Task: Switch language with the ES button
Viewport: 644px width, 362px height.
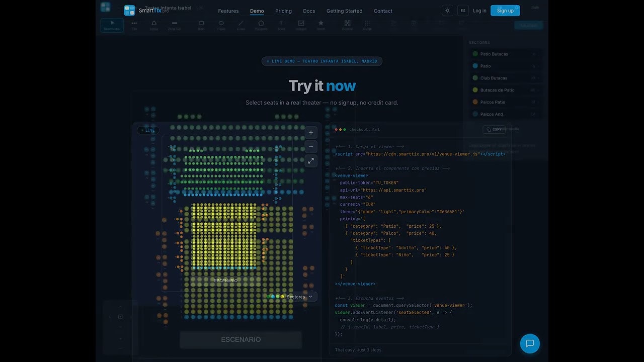Action: point(463,11)
